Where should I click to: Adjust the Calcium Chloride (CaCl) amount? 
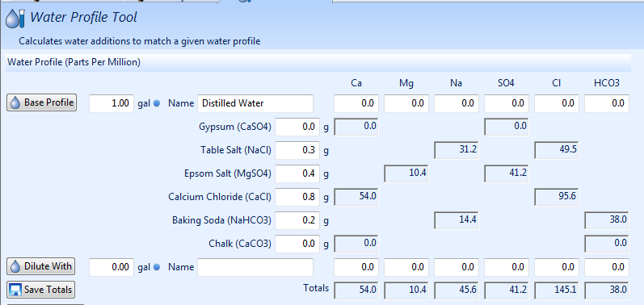coord(297,197)
